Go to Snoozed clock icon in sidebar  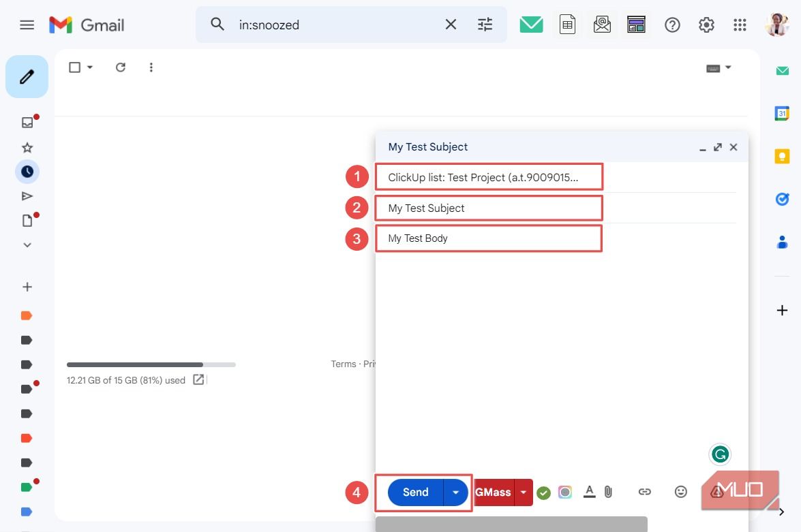(27, 172)
